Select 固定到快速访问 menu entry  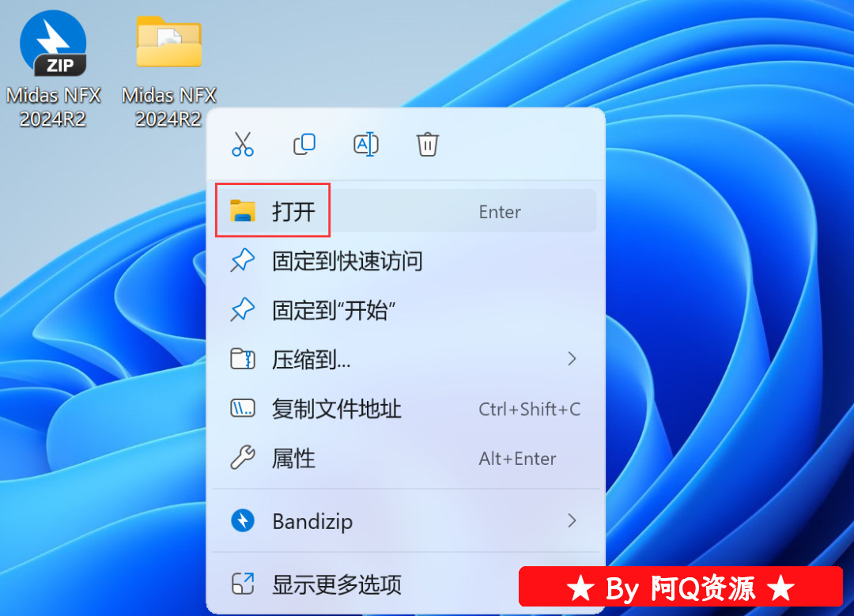(x=406, y=261)
